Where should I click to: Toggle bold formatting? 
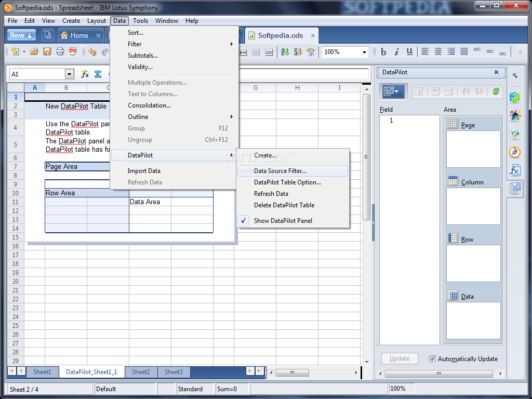click(x=383, y=52)
